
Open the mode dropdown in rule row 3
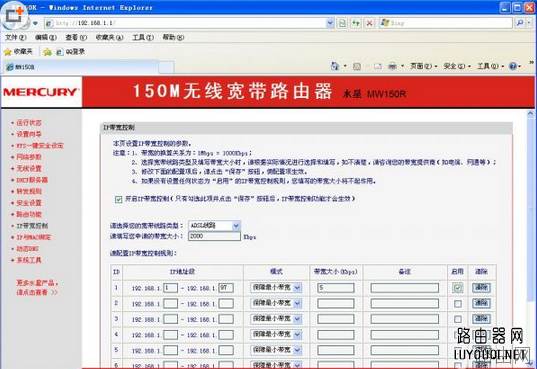276,319
